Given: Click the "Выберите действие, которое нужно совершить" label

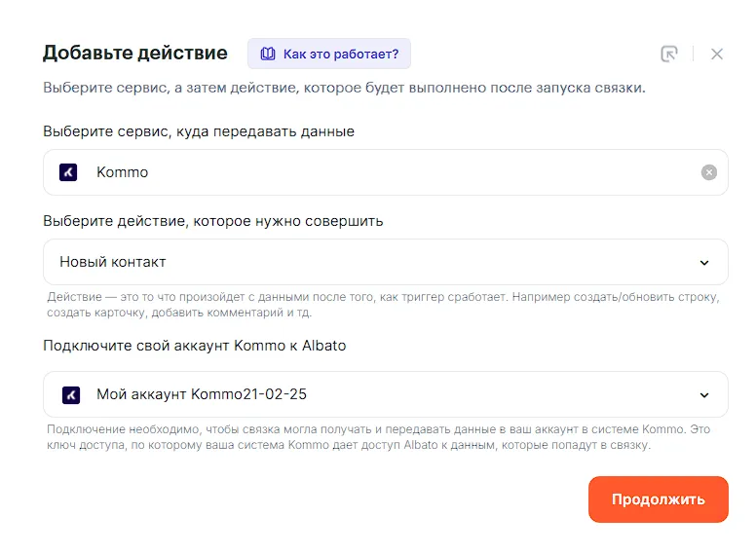Looking at the screenshot, I should pos(213,221).
